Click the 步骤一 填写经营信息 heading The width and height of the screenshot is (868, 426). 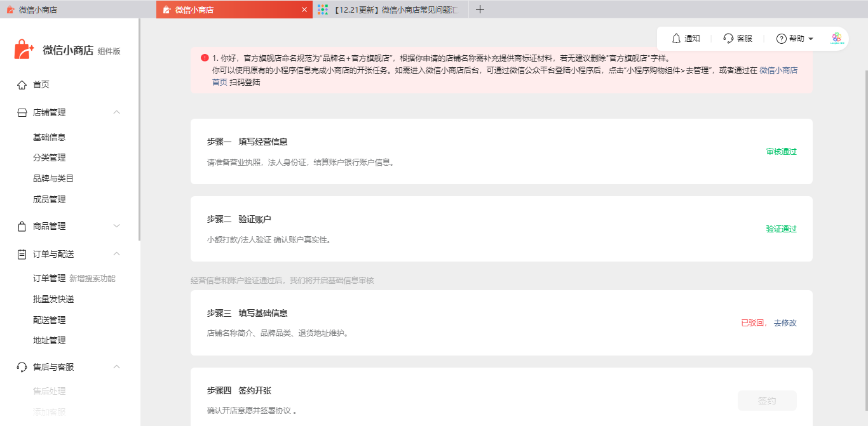point(247,142)
